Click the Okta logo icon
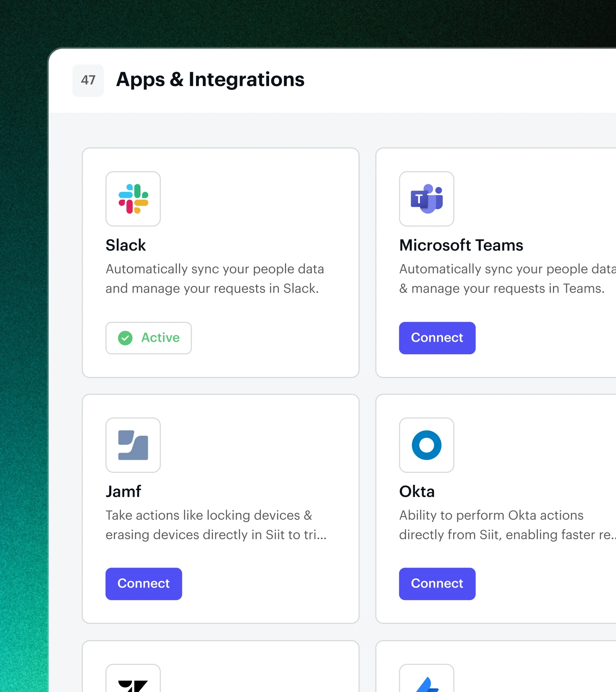The height and width of the screenshot is (692, 616). point(427,445)
